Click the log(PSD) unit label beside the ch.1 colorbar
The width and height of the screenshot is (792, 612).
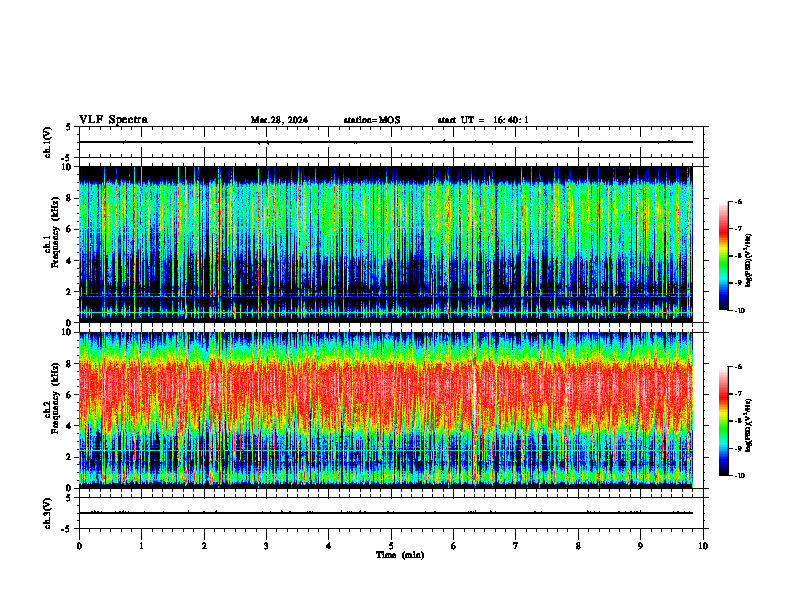[x=748, y=260]
